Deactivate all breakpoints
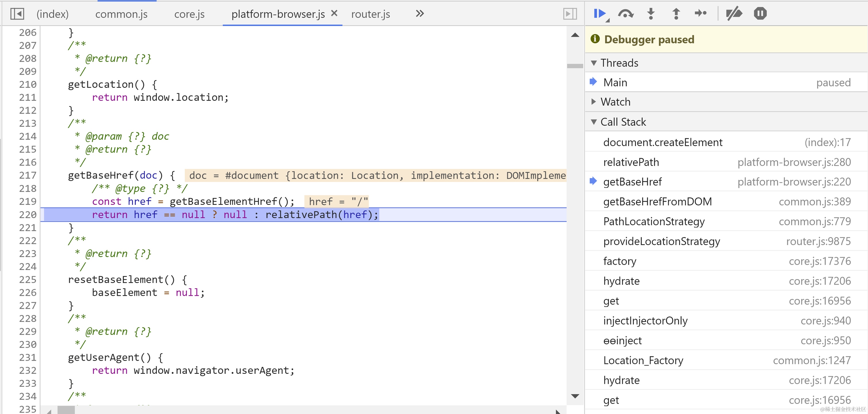868x414 pixels. tap(734, 13)
